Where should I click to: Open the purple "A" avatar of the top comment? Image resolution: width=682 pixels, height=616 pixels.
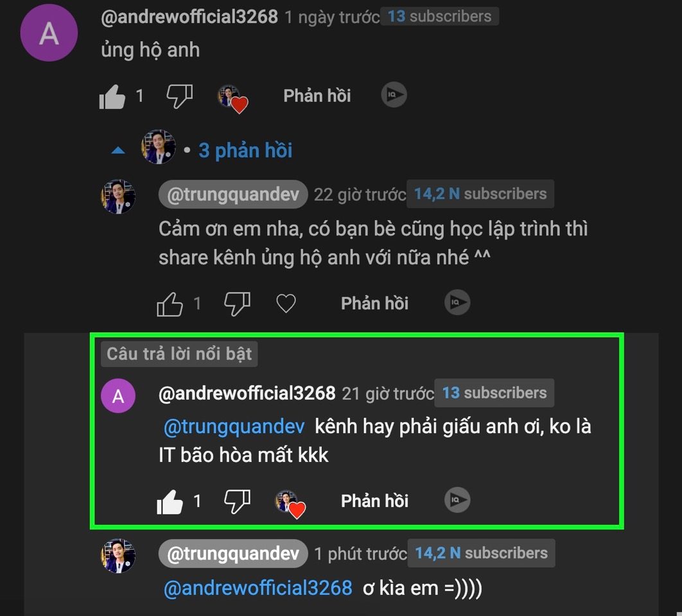tap(49, 35)
